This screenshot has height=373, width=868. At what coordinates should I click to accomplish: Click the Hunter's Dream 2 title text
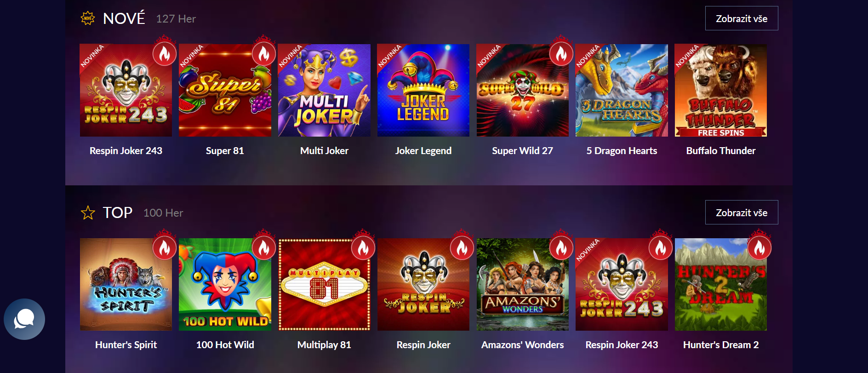click(x=721, y=345)
